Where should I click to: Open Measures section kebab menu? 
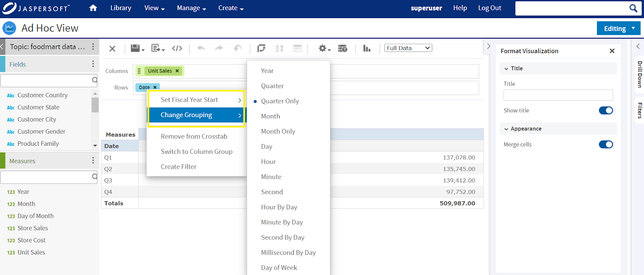click(93, 161)
